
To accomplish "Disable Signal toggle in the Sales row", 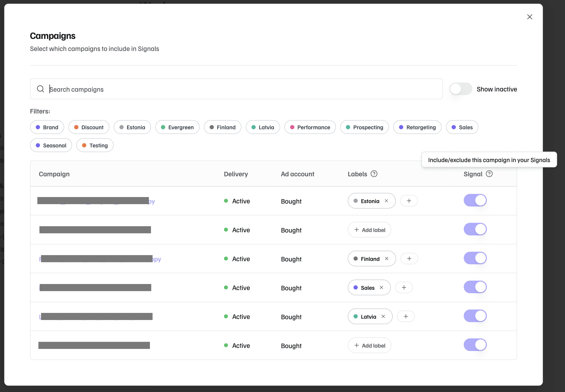I will pyautogui.click(x=475, y=287).
